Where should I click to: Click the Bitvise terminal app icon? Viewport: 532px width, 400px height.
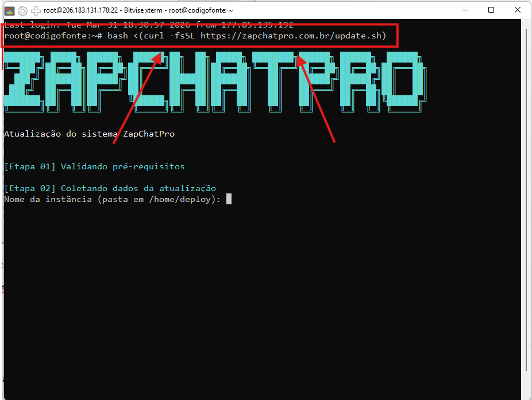(x=10, y=11)
